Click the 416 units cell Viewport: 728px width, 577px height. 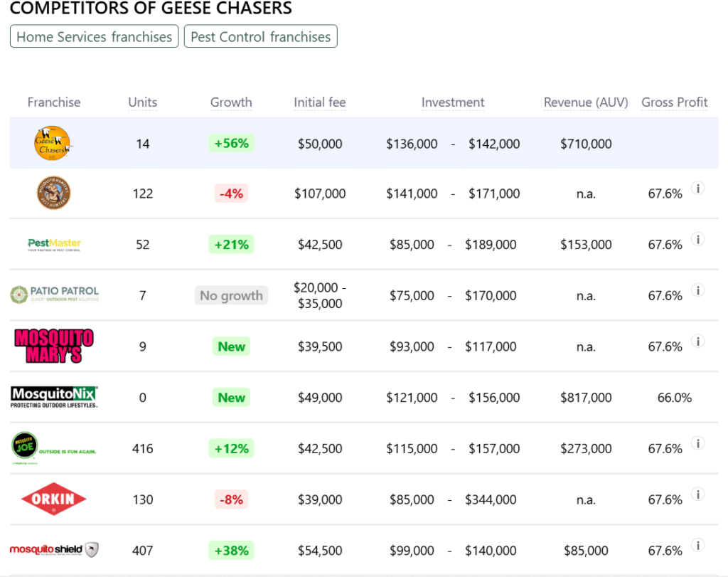142,448
